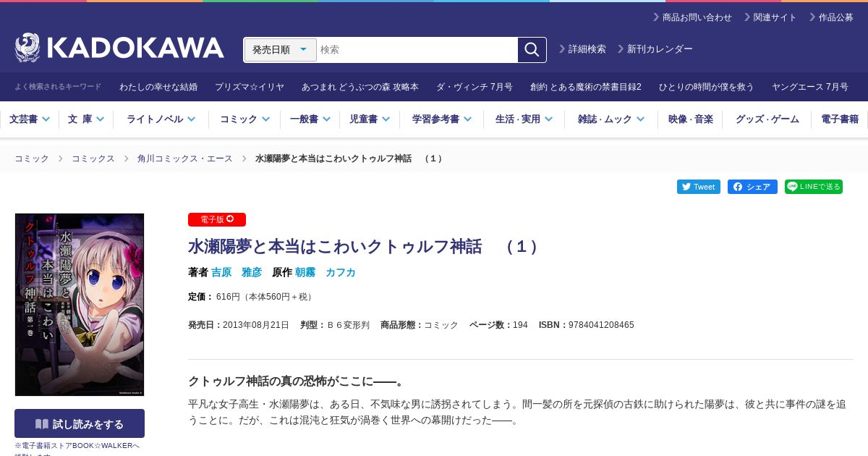Image resolution: width=868 pixels, height=456 pixels.
Task: Open 詳細検索 advanced search link
Action: coord(582,49)
